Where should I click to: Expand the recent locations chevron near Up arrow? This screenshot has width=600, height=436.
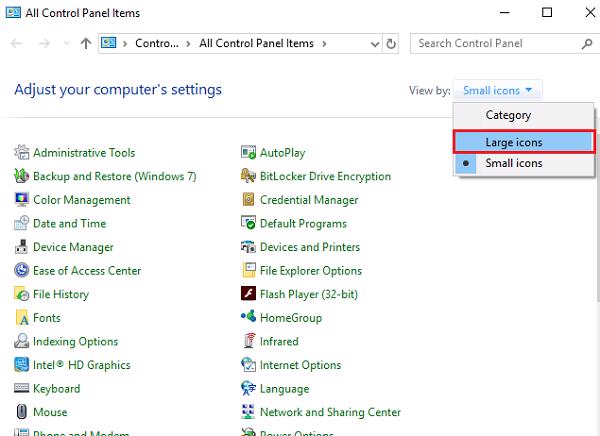tap(67, 44)
